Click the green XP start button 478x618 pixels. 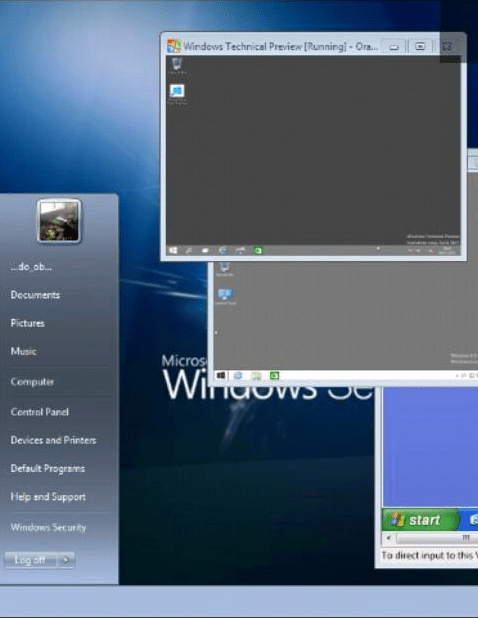420,520
